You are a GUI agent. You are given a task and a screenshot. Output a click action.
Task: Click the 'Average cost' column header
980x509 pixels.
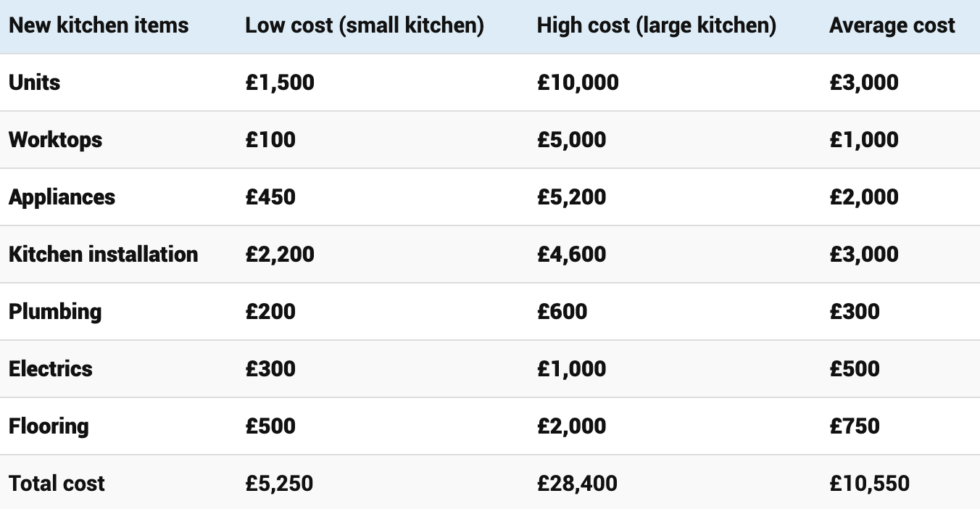892,25
